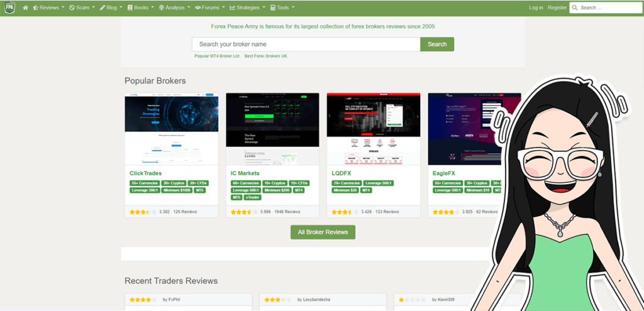Click FxPhil's review star rating
Screen dimensions: 644x311
143,300
